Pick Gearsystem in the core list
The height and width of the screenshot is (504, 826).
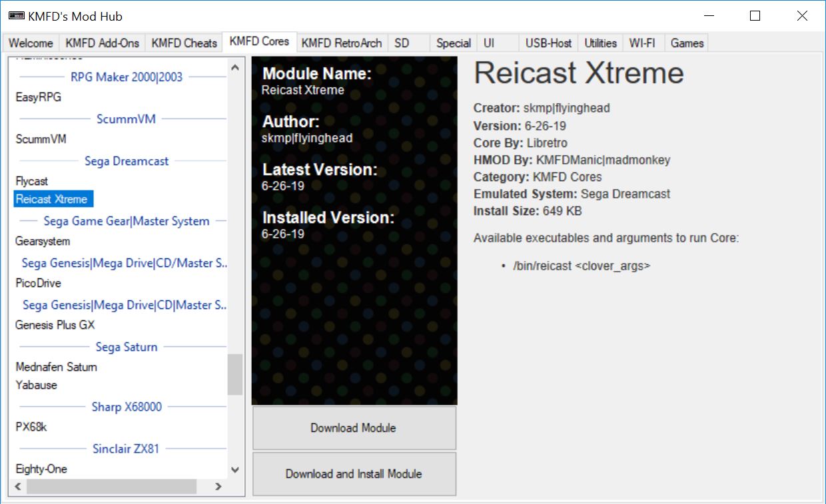click(x=43, y=241)
